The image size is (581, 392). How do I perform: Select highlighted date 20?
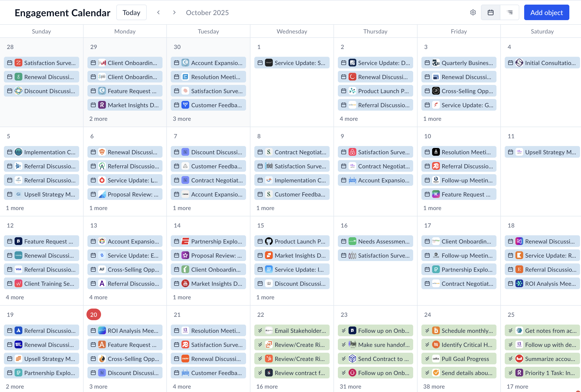coord(94,314)
